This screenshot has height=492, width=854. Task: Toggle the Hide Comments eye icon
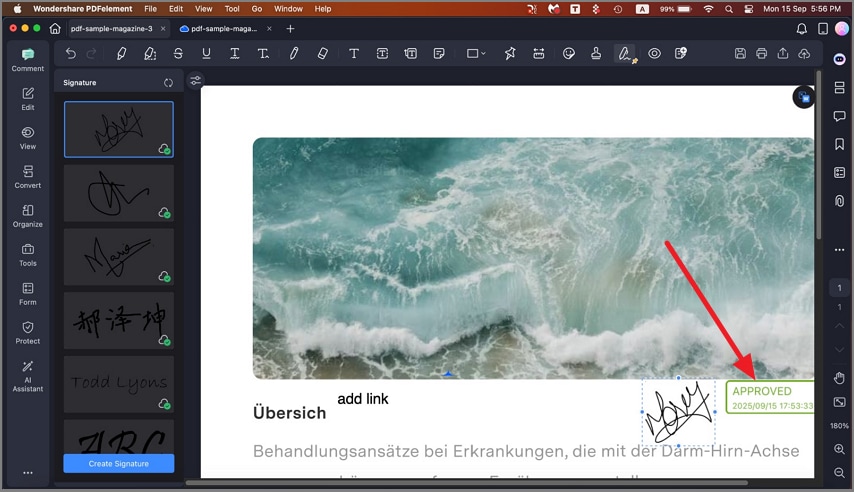[x=654, y=53]
